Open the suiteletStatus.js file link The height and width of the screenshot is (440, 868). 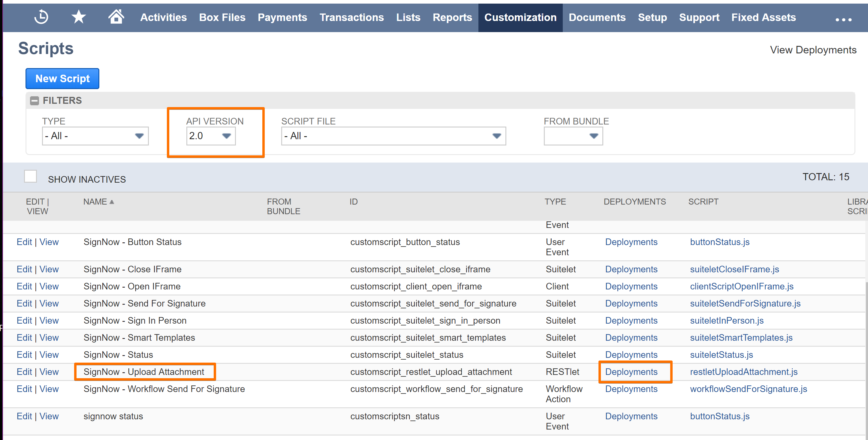pos(721,355)
